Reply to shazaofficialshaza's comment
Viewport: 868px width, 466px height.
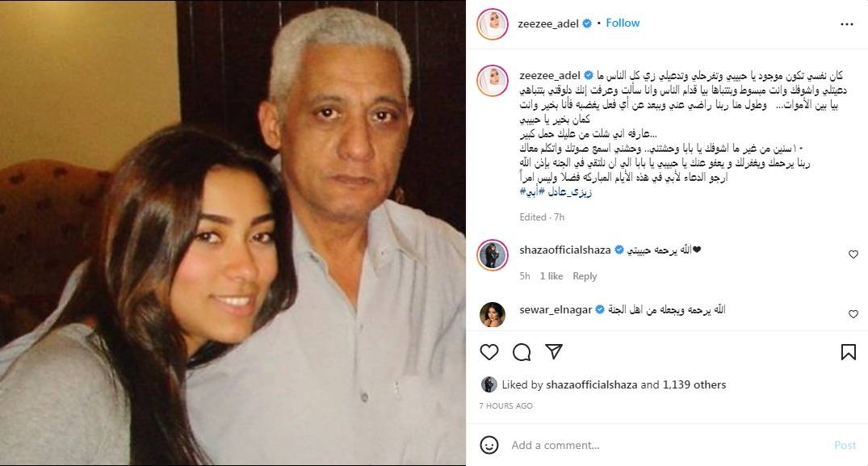[x=585, y=276]
